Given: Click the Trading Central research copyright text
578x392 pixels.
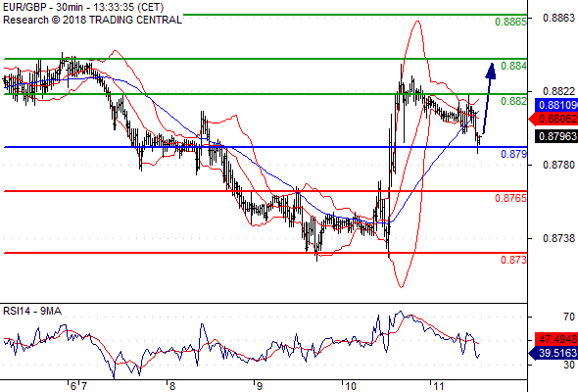Looking at the screenshot, I should click(x=92, y=20).
